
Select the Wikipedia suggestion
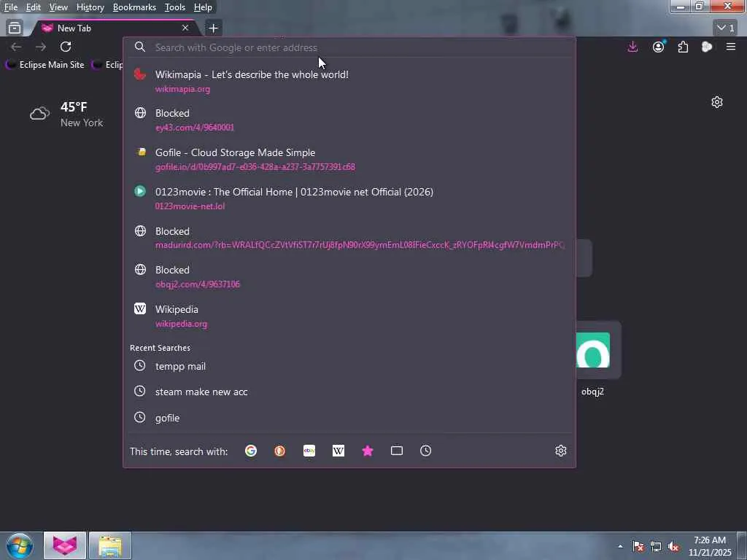click(349, 316)
